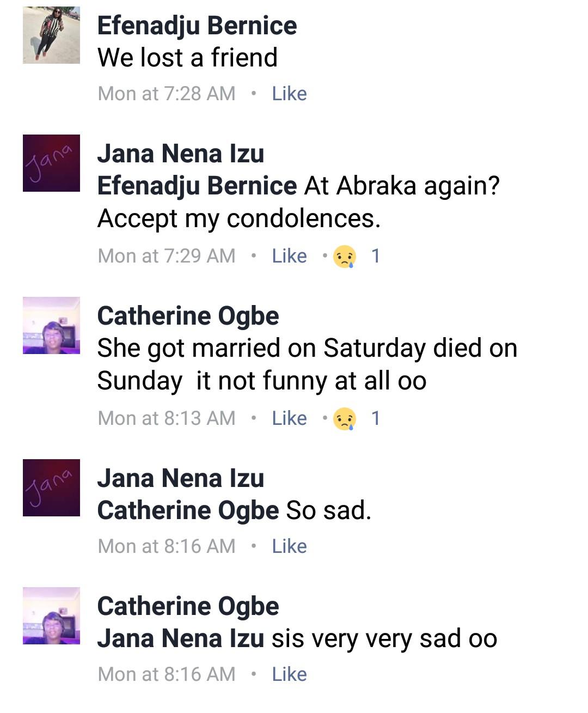
Task: Open Jana avatar beside the "So sad." comment
Action: 51,487
